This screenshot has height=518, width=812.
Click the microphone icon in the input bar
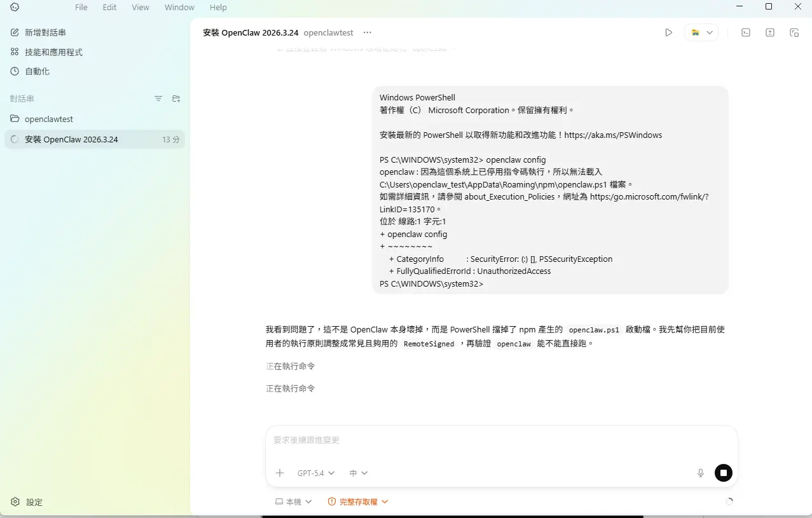coord(700,473)
